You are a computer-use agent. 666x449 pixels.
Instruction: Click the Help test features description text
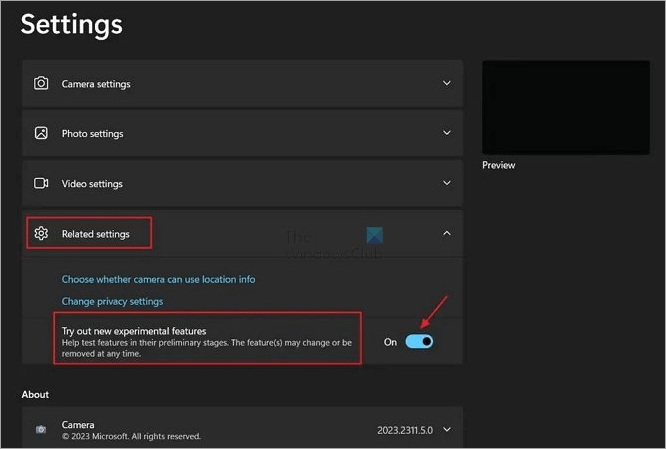206,348
